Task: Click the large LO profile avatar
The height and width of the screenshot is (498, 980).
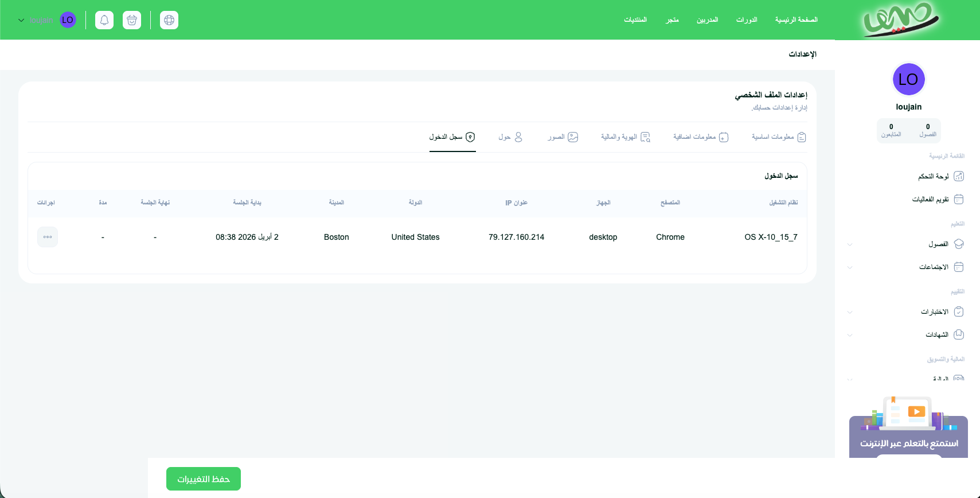Action: coord(908,79)
